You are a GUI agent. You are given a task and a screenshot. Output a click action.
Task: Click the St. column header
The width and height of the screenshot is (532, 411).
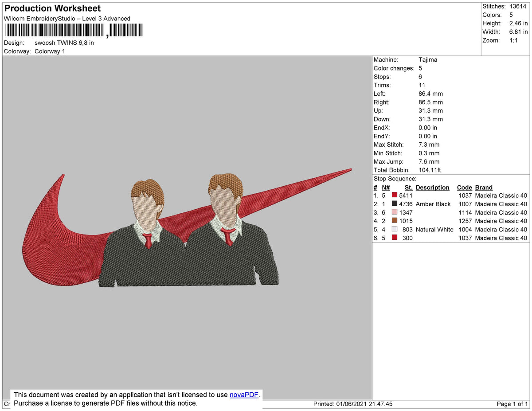pos(408,188)
